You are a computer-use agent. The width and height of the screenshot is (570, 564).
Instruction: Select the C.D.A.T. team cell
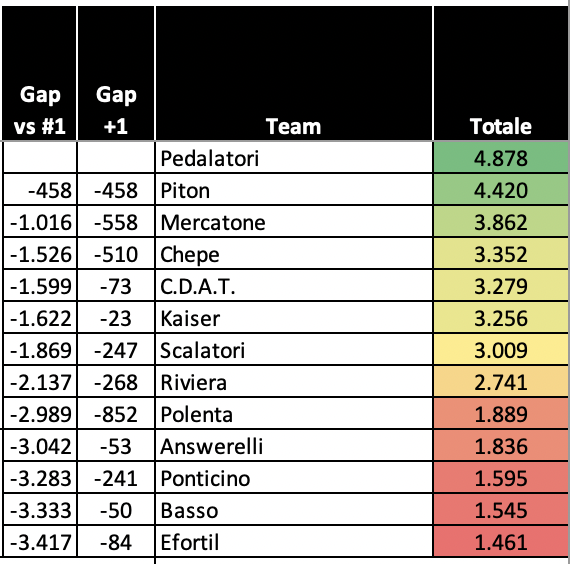pyautogui.click(x=294, y=286)
